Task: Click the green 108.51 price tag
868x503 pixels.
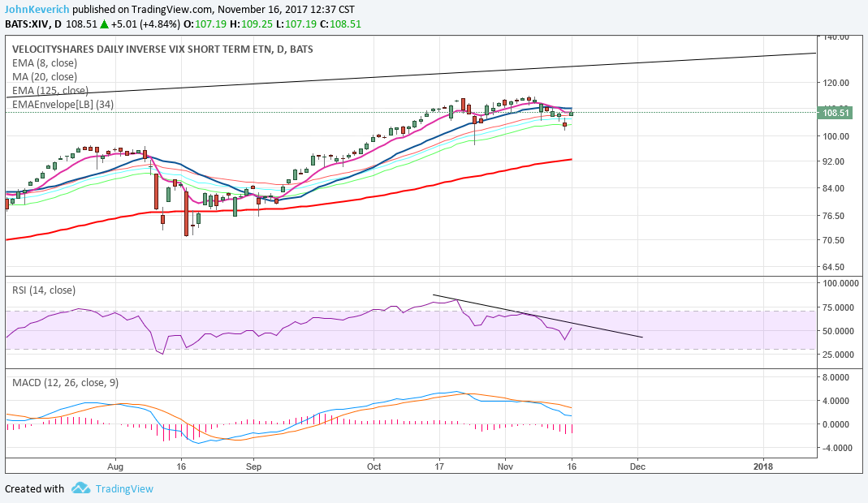Action: [x=836, y=113]
